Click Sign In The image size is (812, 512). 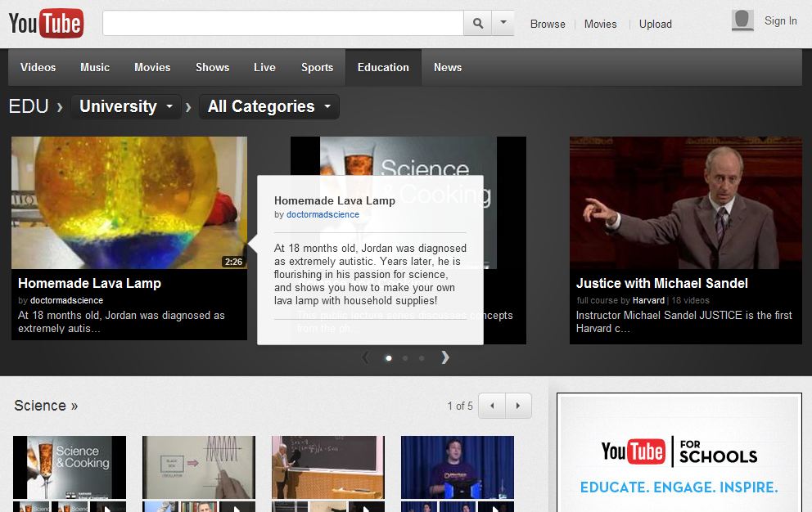[780, 20]
